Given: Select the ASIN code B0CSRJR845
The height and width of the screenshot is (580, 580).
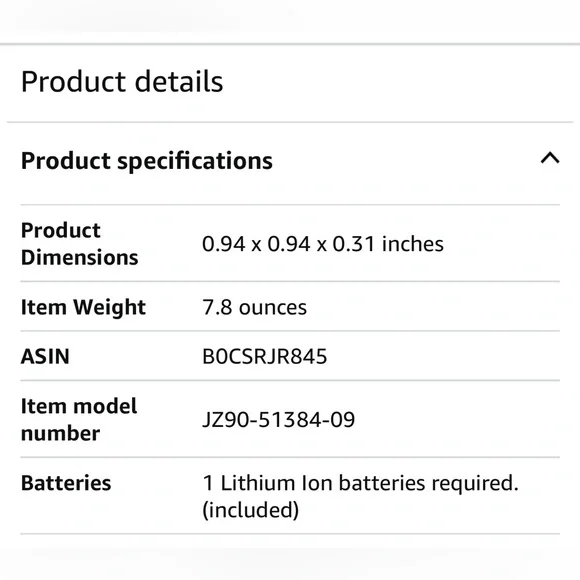Looking at the screenshot, I should (264, 357).
